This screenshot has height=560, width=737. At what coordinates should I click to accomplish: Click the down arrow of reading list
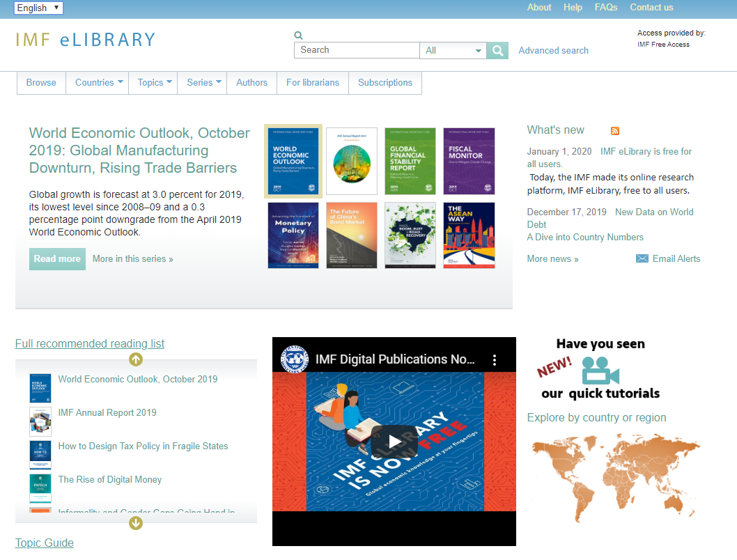(136, 523)
